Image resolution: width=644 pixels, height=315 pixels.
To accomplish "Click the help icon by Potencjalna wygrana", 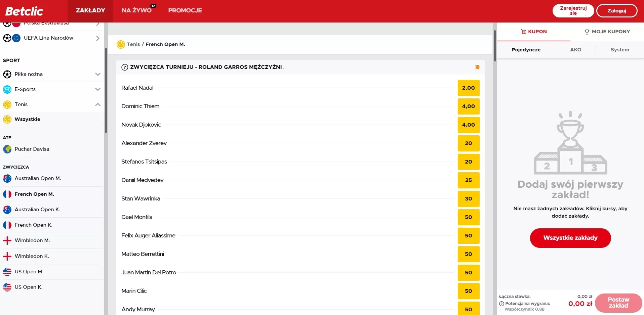I will 501,304.
